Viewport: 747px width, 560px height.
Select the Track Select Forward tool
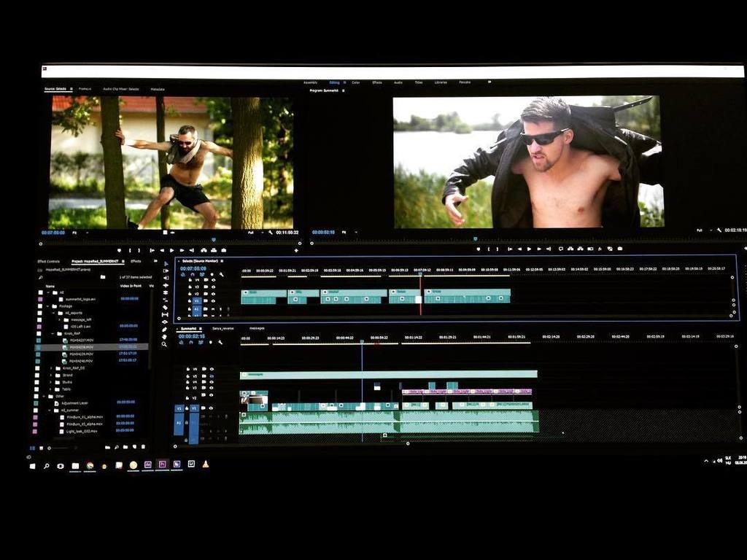tap(165, 271)
